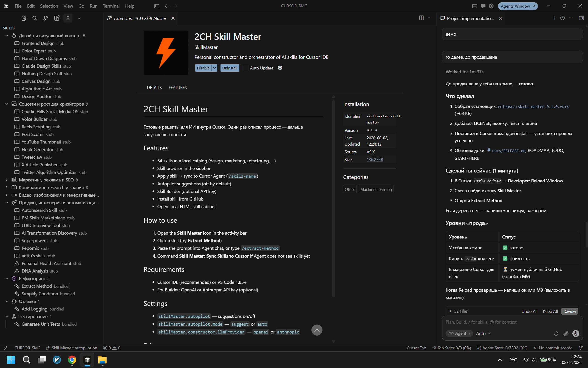Open Windows taskbar search
This screenshot has width=588, height=368.
[x=26, y=360]
